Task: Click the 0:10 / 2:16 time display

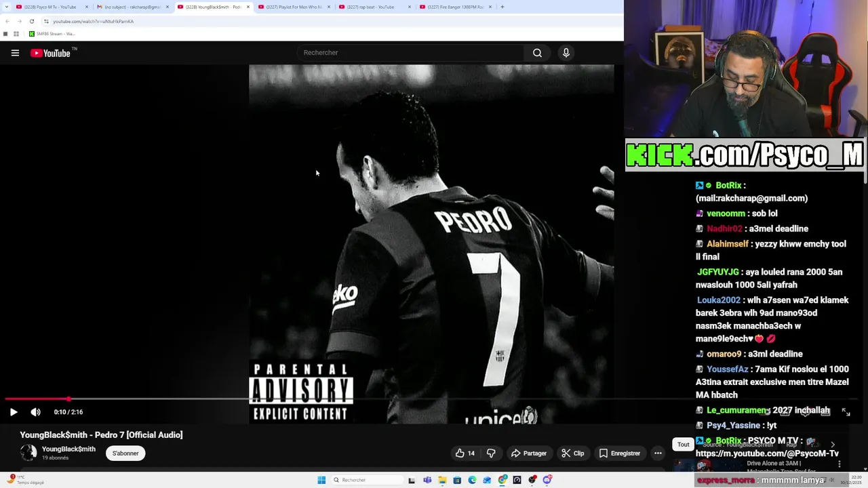Action: pos(68,412)
